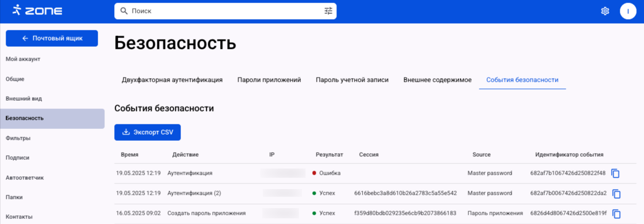Sort by Время column header
The width and height of the screenshot is (644, 224).
[x=130, y=155]
